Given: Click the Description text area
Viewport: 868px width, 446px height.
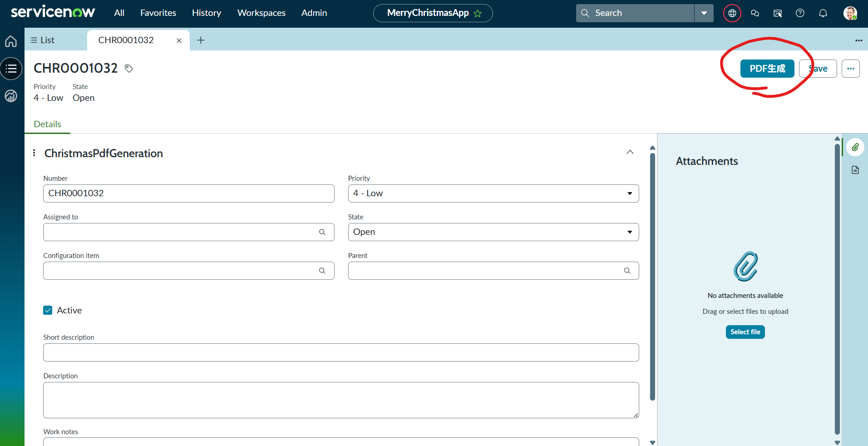Looking at the screenshot, I should [x=341, y=400].
